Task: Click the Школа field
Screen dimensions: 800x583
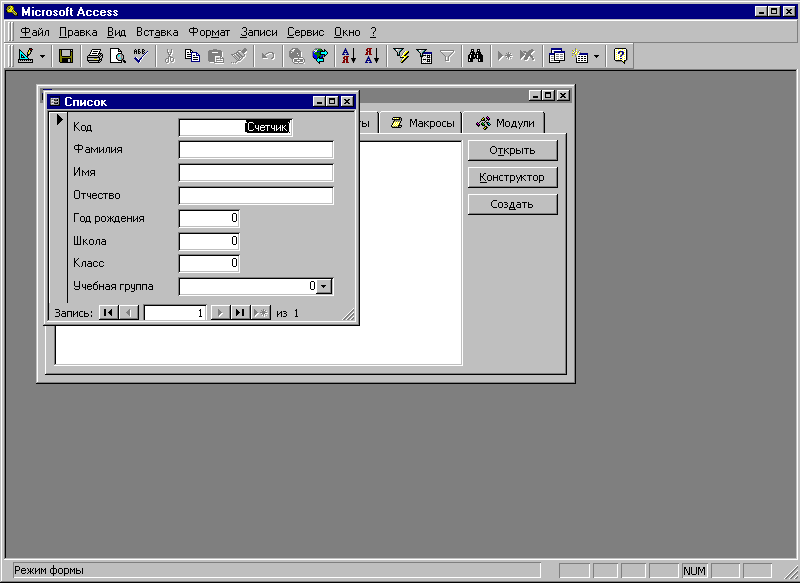Action: coord(209,241)
